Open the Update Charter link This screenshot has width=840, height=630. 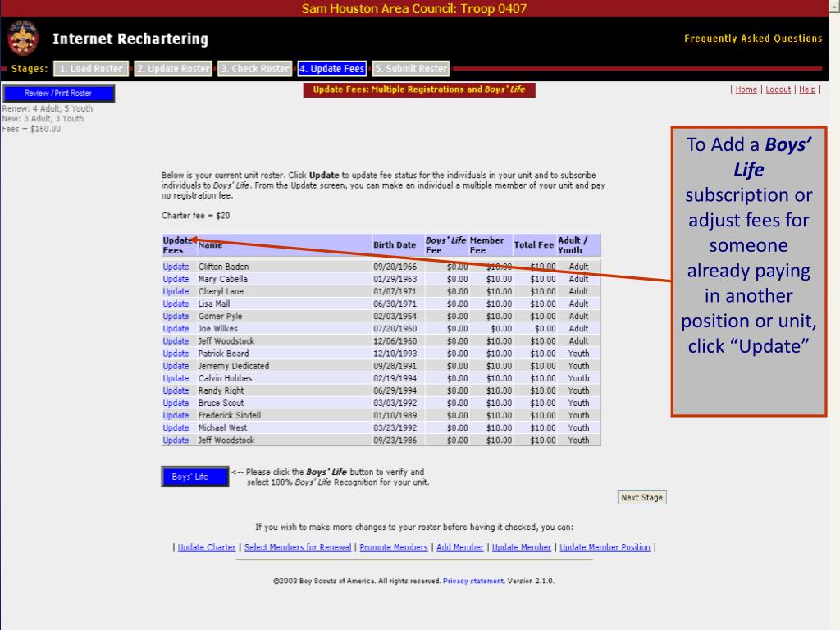(x=207, y=547)
